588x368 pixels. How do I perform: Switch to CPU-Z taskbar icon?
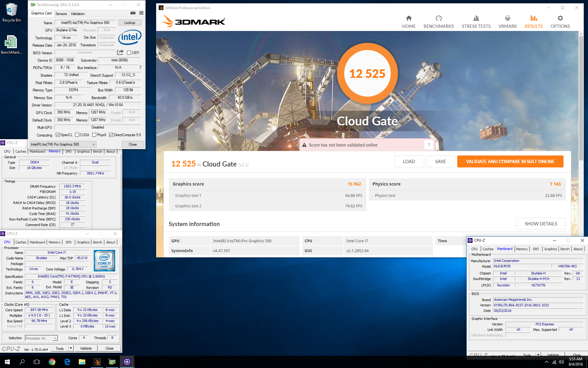pos(127,362)
